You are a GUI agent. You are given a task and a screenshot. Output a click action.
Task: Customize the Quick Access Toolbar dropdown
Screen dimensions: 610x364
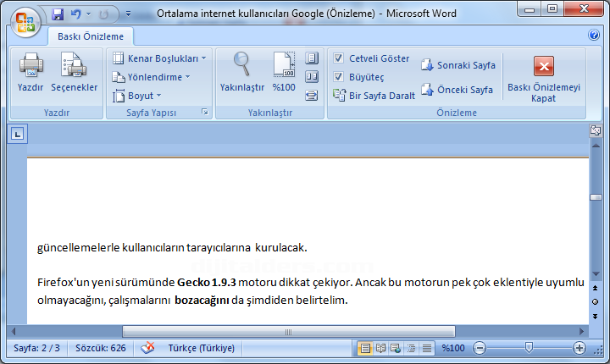click(x=129, y=14)
